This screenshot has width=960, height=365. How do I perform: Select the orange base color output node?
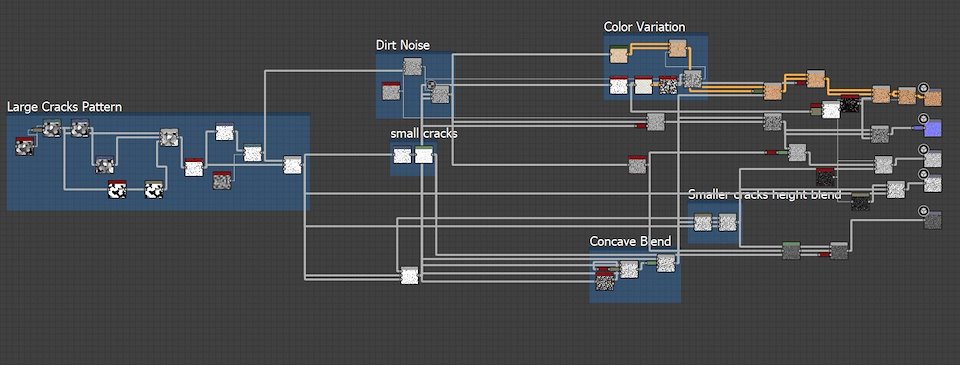coord(932,98)
